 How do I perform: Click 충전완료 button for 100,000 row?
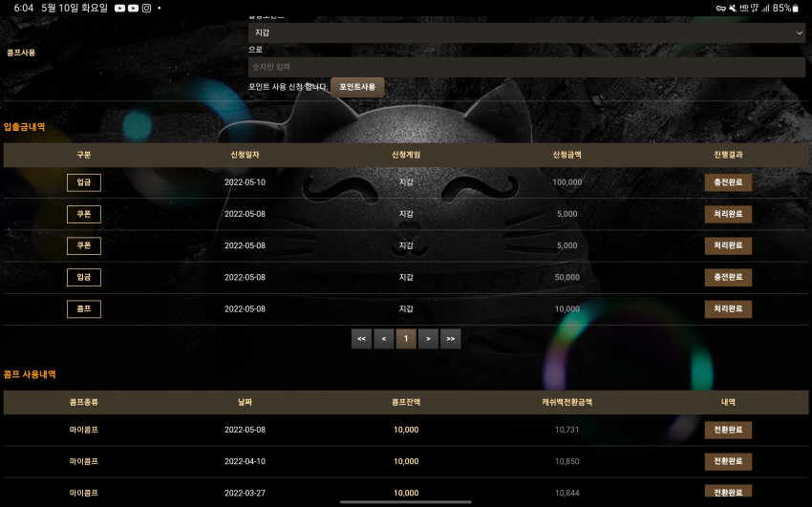point(728,182)
